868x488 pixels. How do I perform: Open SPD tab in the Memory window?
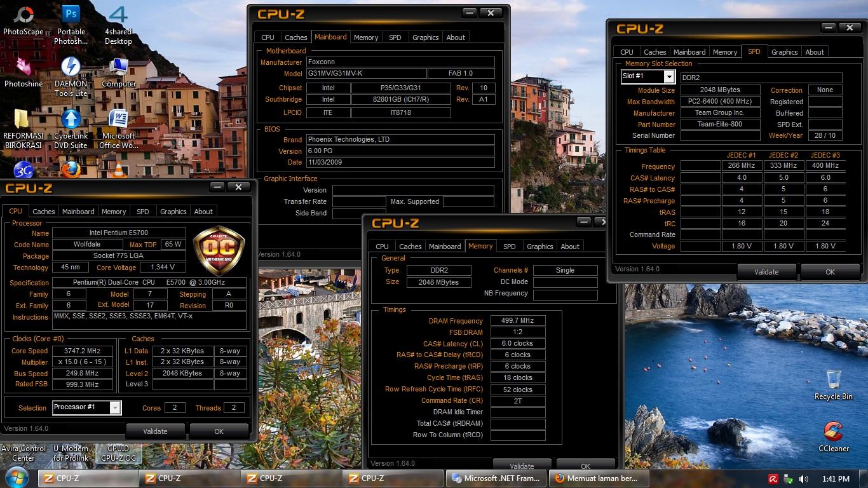pyautogui.click(x=510, y=247)
